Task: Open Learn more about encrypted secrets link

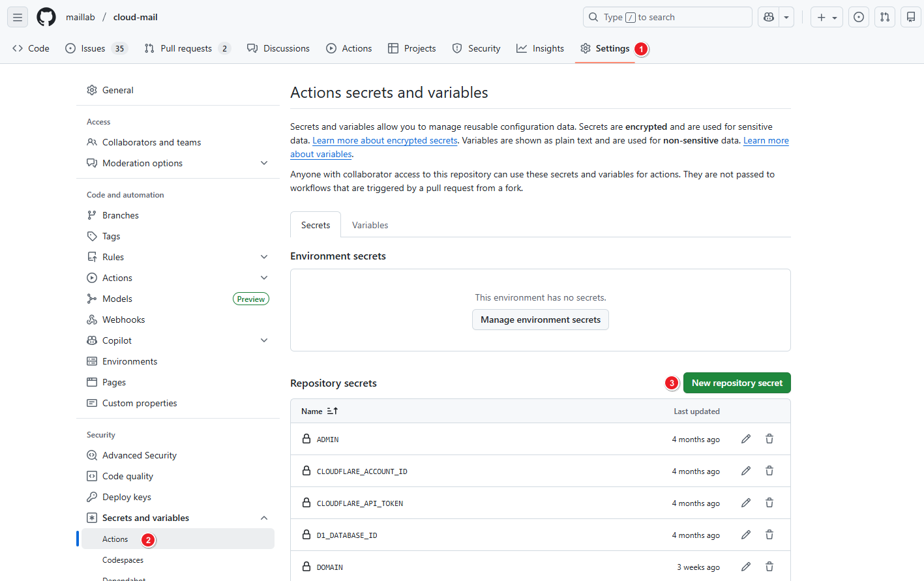Action: click(x=385, y=141)
